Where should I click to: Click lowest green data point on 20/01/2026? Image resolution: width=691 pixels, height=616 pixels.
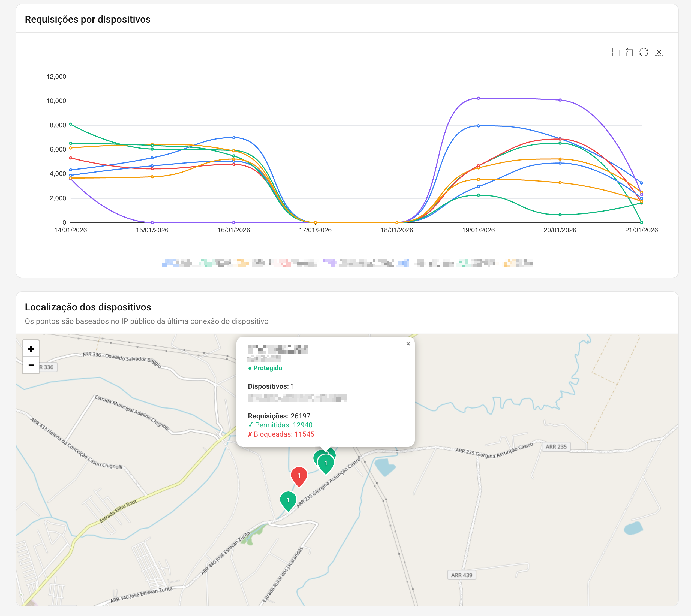(560, 215)
